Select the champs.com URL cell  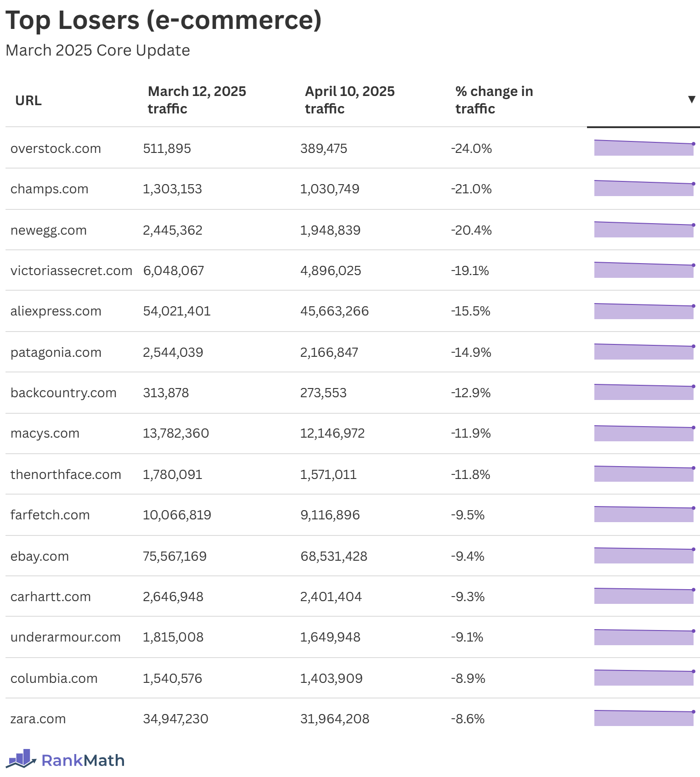click(x=49, y=189)
